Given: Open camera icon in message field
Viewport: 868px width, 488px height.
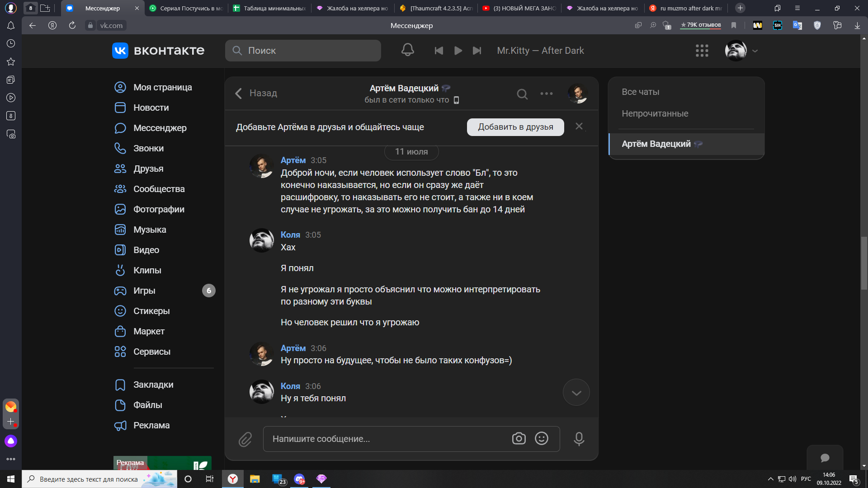Looking at the screenshot, I should (519, 439).
